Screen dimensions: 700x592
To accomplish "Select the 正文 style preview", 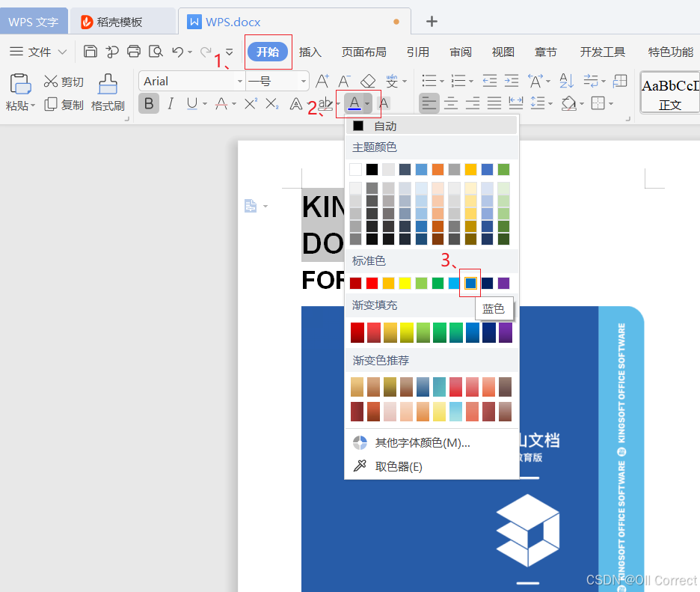I will [x=669, y=93].
